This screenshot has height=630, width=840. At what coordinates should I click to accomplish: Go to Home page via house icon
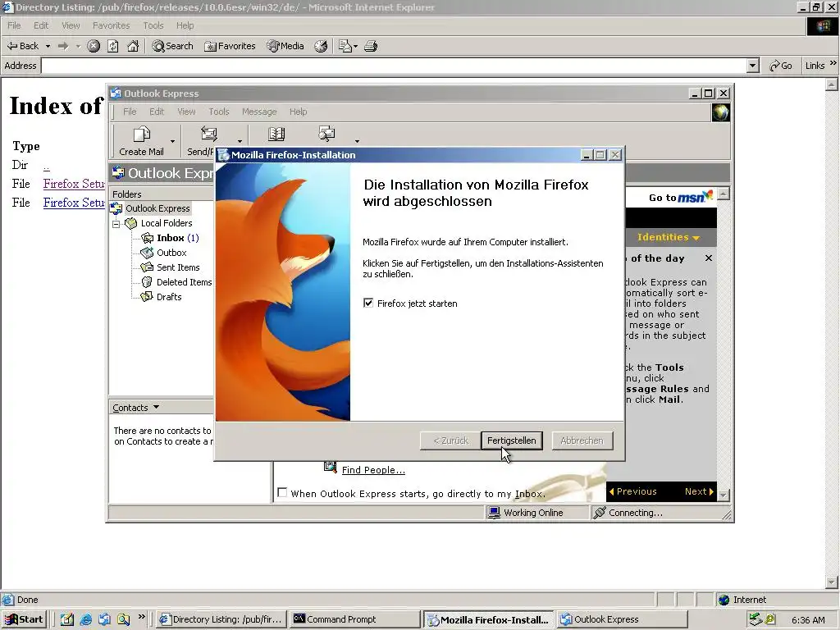pos(133,46)
